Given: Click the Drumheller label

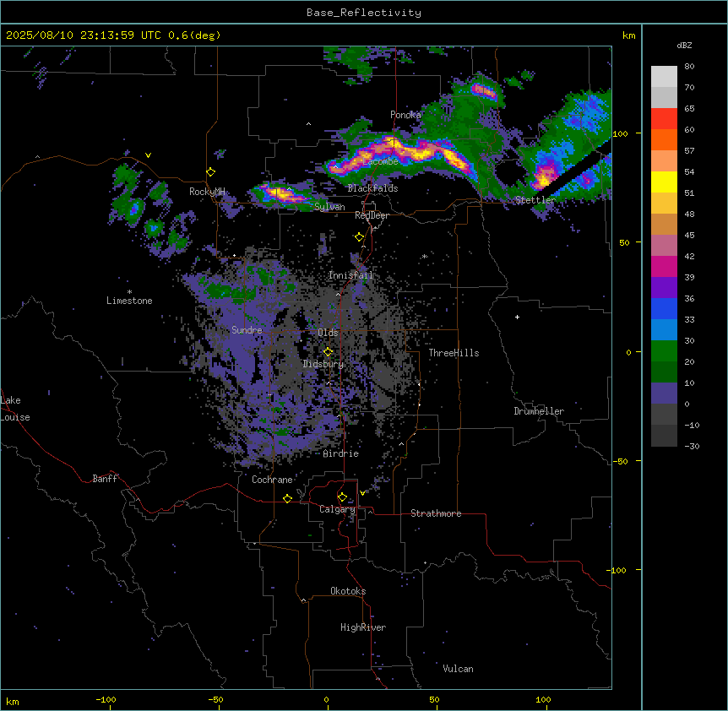Looking at the screenshot, I should 539,411.
